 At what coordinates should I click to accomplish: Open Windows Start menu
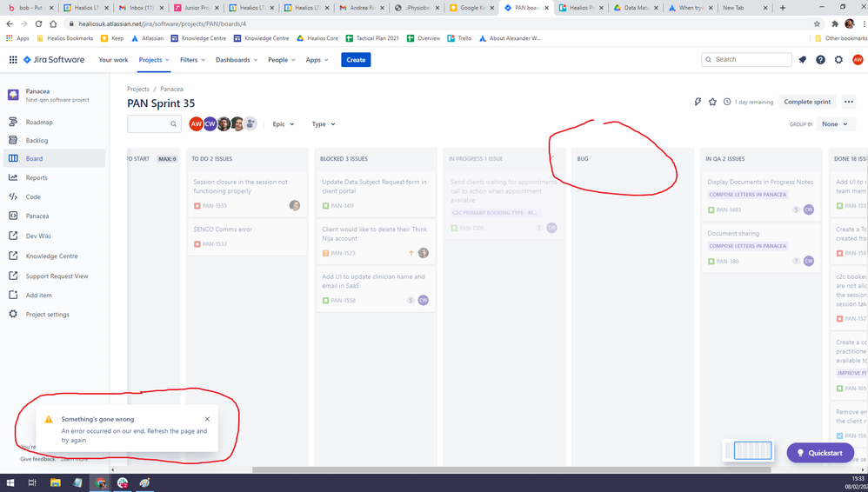[x=10, y=482]
